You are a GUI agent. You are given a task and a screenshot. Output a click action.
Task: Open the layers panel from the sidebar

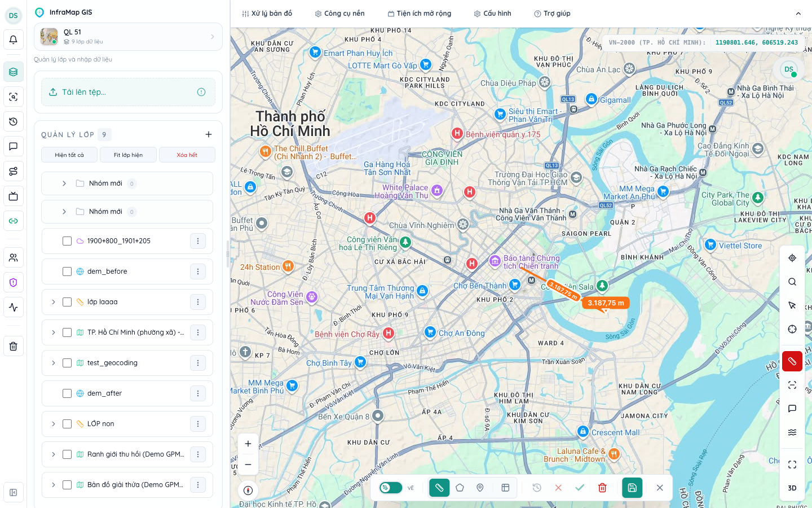[14, 72]
